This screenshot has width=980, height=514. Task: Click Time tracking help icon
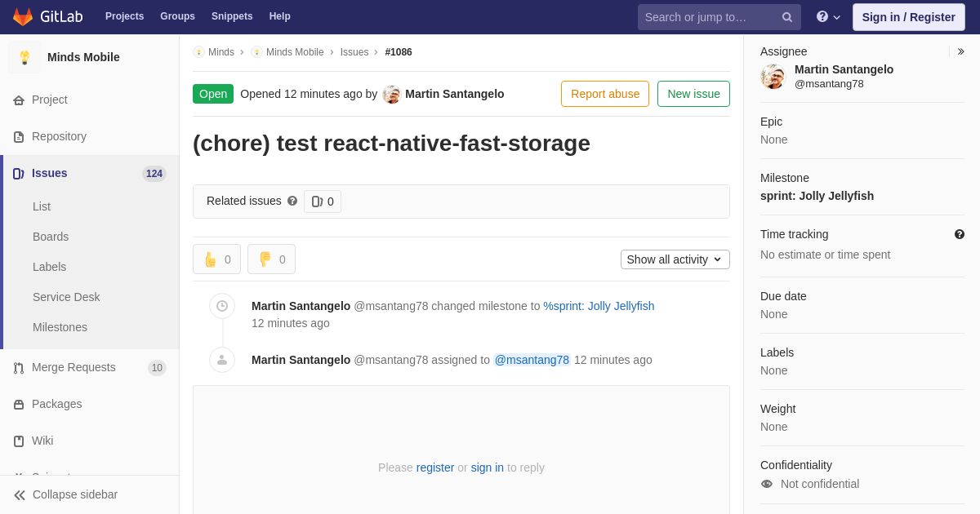pyautogui.click(x=960, y=234)
